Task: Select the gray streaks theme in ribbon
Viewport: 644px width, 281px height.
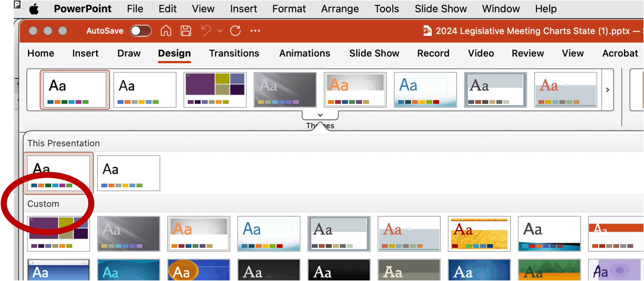Action: coord(285,90)
